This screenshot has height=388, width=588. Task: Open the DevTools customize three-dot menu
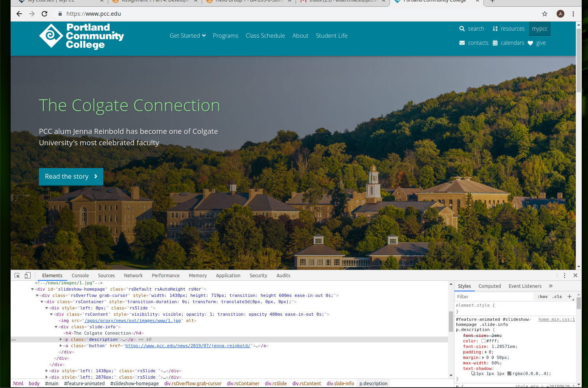pyautogui.click(x=564, y=276)
